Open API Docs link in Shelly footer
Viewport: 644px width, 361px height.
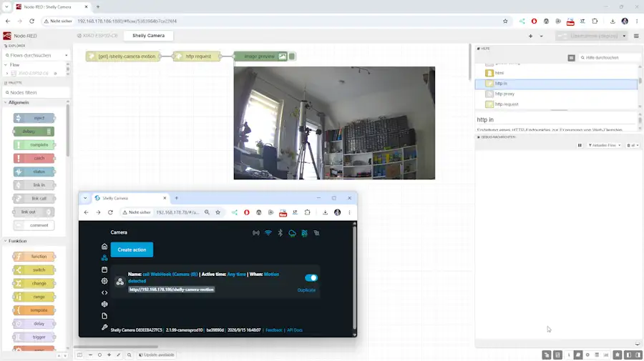295,330
